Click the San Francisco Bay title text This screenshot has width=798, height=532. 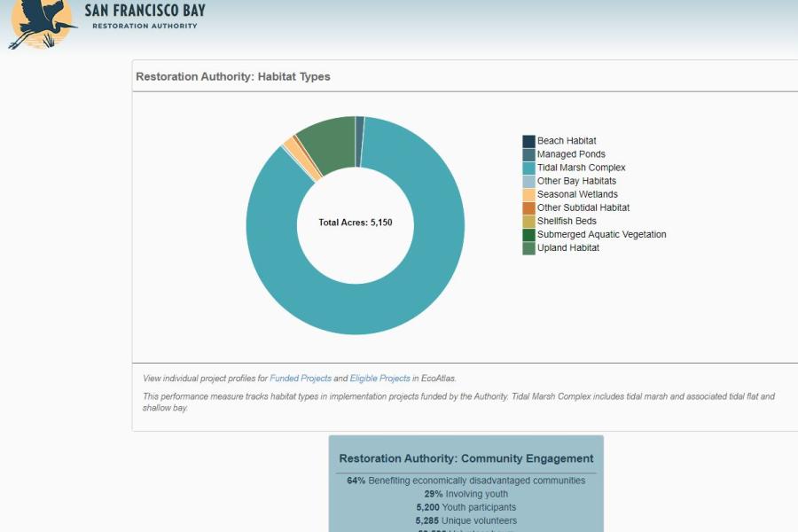tap(145, 11)
